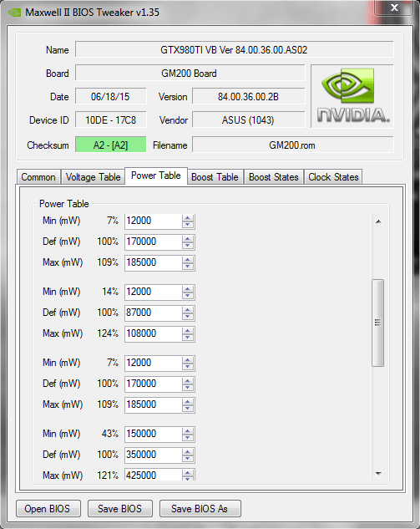Switch to the Boost States tab
Viewport: 420px width, 529px height.
pos(274,177)
